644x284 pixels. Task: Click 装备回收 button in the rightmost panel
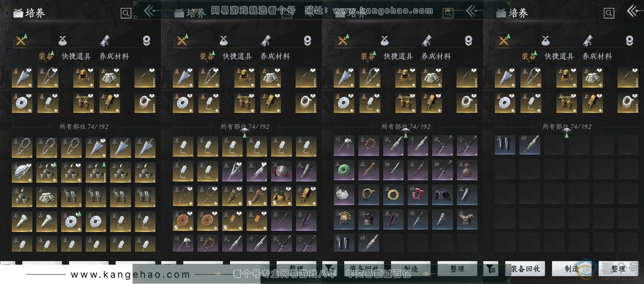point(525,269)
